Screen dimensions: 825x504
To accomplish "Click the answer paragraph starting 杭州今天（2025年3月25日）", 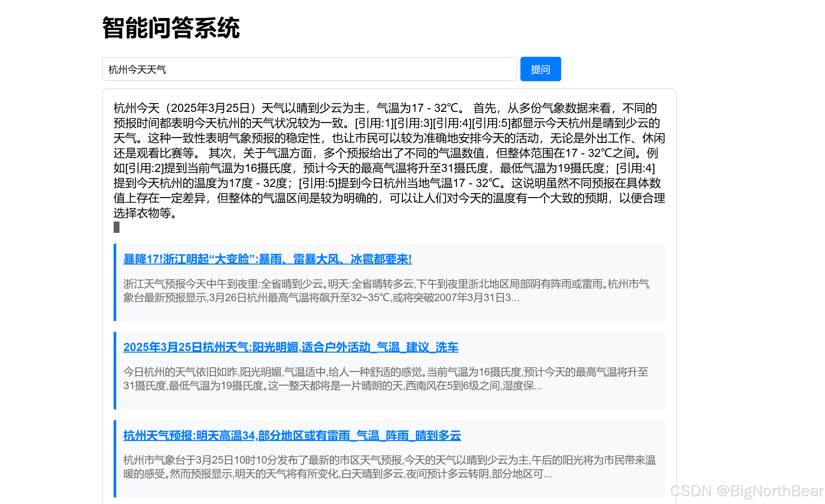I will tap(389, 160).
